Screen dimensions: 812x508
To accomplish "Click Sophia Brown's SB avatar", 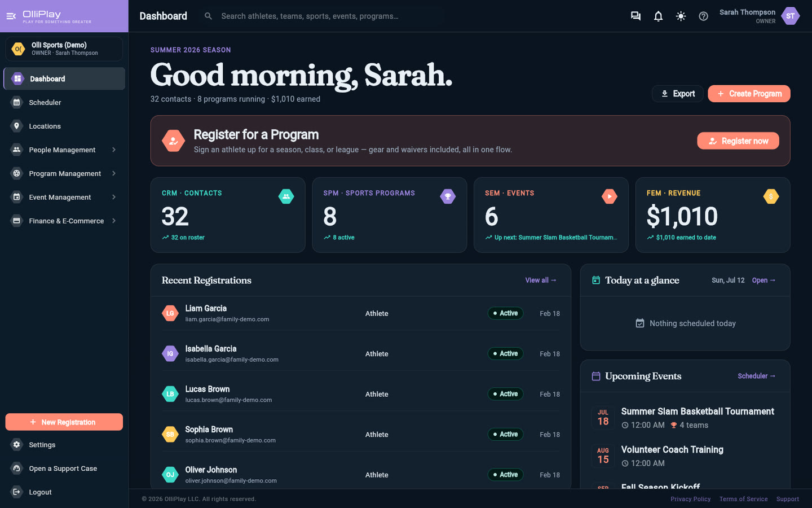I will 170,435.
